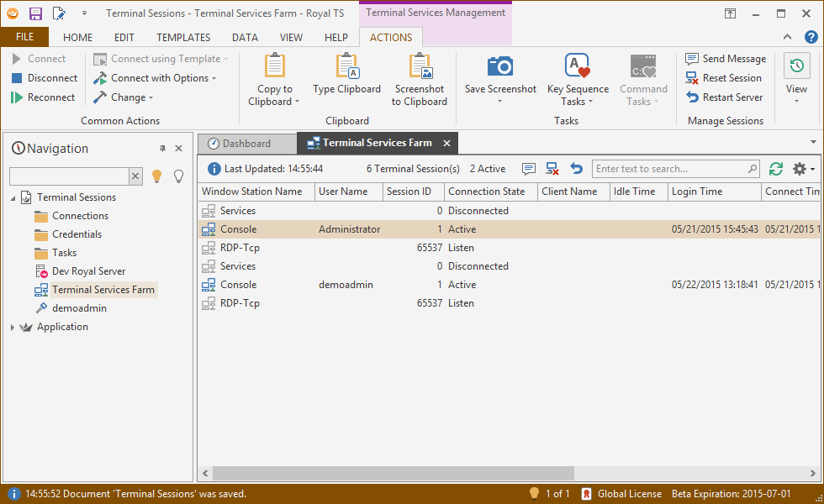Click the session search text field

tap(668, 169)
